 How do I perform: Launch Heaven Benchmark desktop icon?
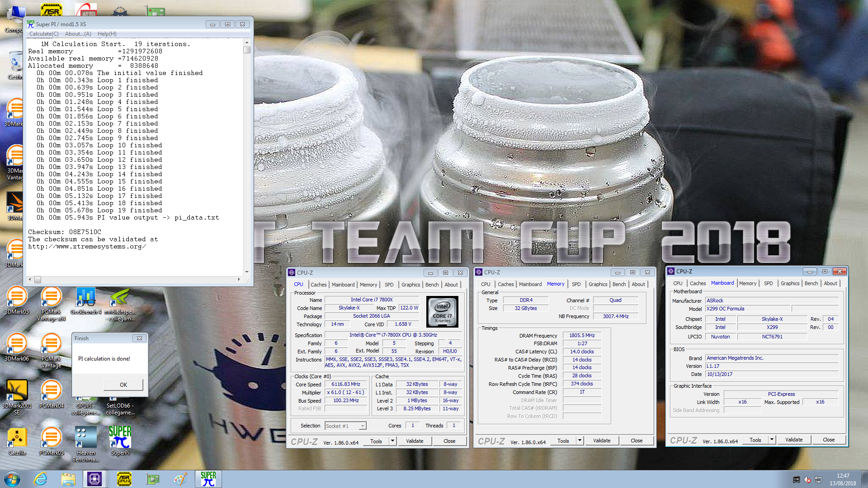pyautogui.click(x=85, y=445)
